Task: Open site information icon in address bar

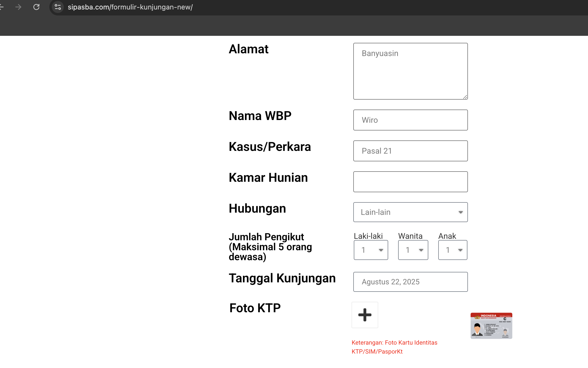Action: coord(58,7)
